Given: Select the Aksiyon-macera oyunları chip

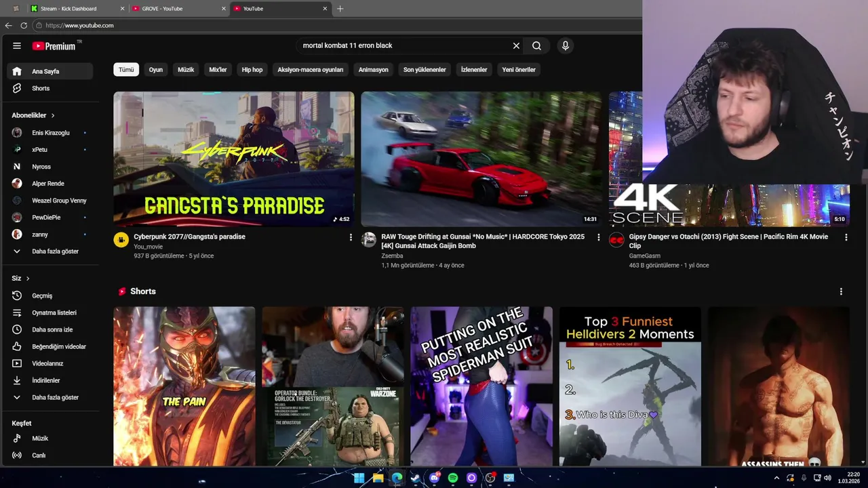Looking at the screenshot, I should [310, 70].
